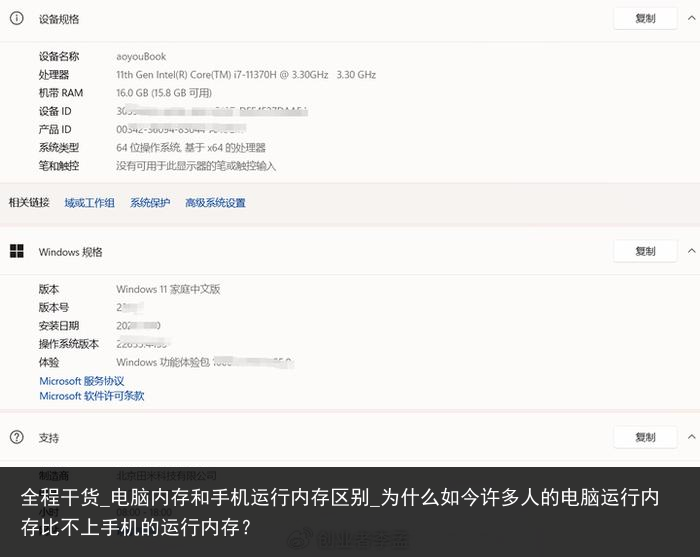
Task: Select the 没有可用于此显示器的笔或触控输入 text
Action: point(196,166)
